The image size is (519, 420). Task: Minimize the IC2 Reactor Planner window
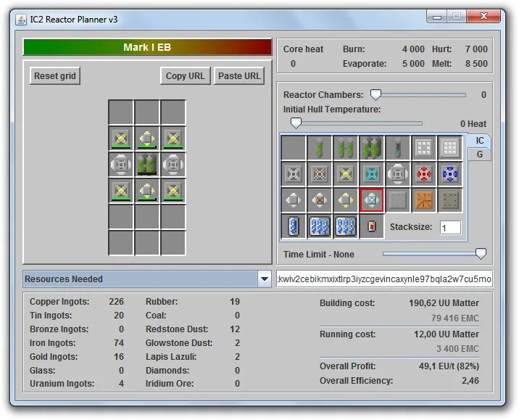pyautogui.click(x=437, y=16)
